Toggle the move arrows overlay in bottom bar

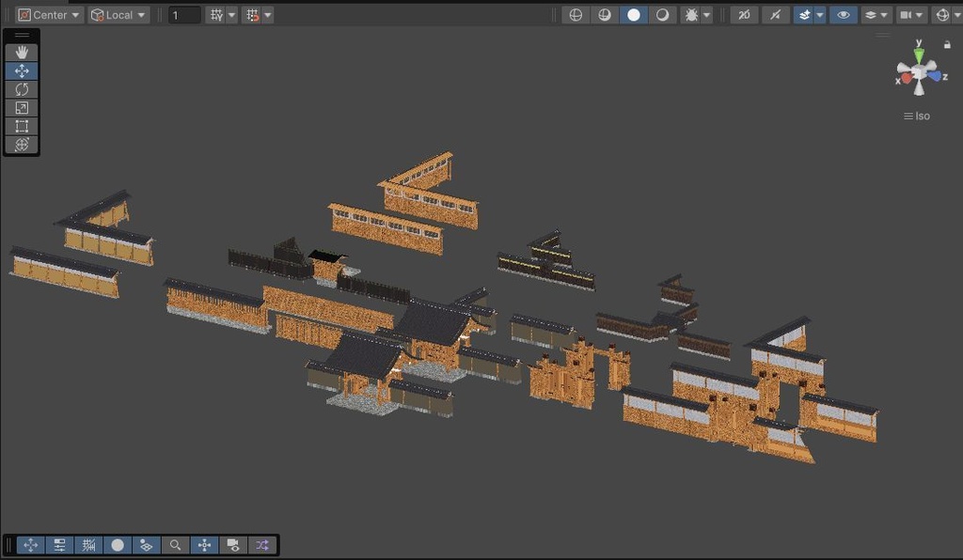[30, 545]
